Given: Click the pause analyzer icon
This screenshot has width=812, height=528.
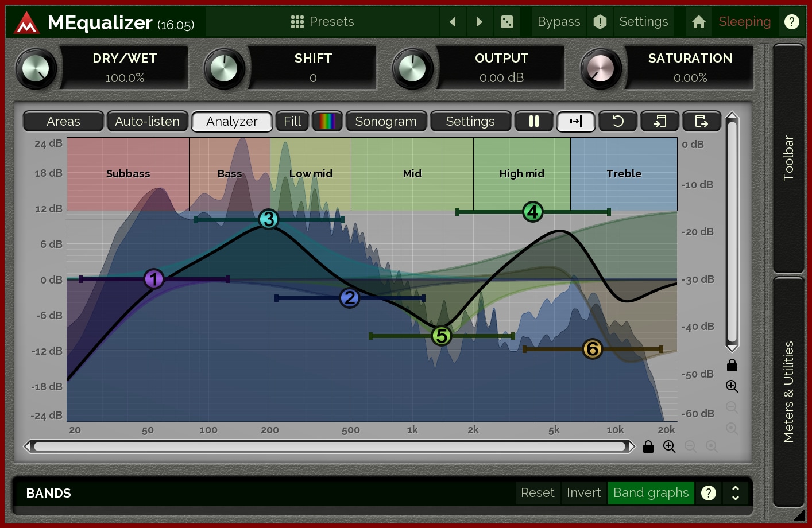Looking at the screenshot, I should click(533, 121).
